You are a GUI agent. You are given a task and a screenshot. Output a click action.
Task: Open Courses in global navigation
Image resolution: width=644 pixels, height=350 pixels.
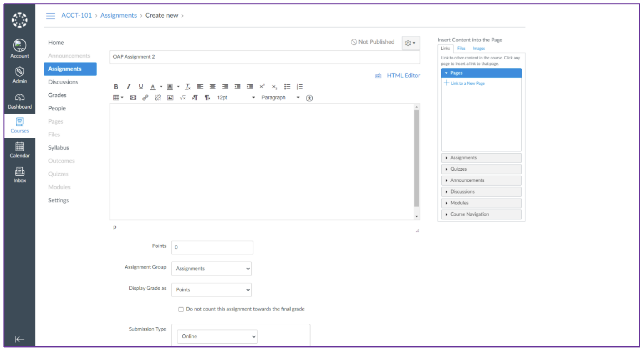pyautogui.click(x=19, y=126)
